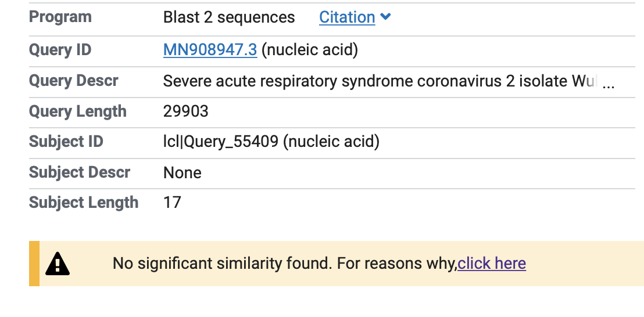This screenshot has height=317, width=644.
Task: Click the "Query ID" row label
Action: click(x=60, y=50)
